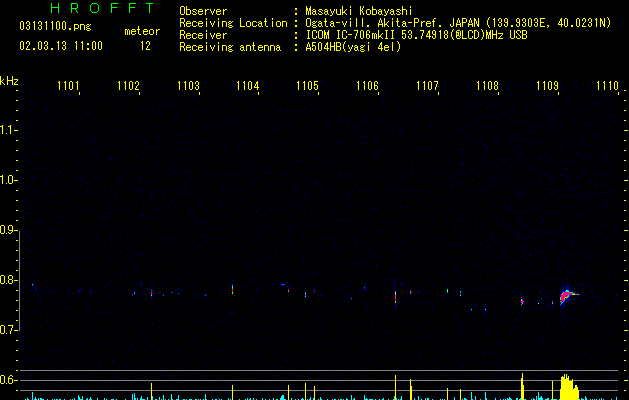
Task: Click the Receiving antenna label
Action: pos(230,47)
